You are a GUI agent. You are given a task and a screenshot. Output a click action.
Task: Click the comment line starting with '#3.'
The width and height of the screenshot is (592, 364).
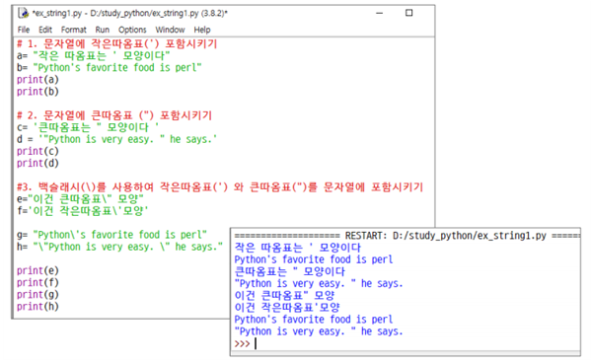pyautogui.click(x=220, y=186)
